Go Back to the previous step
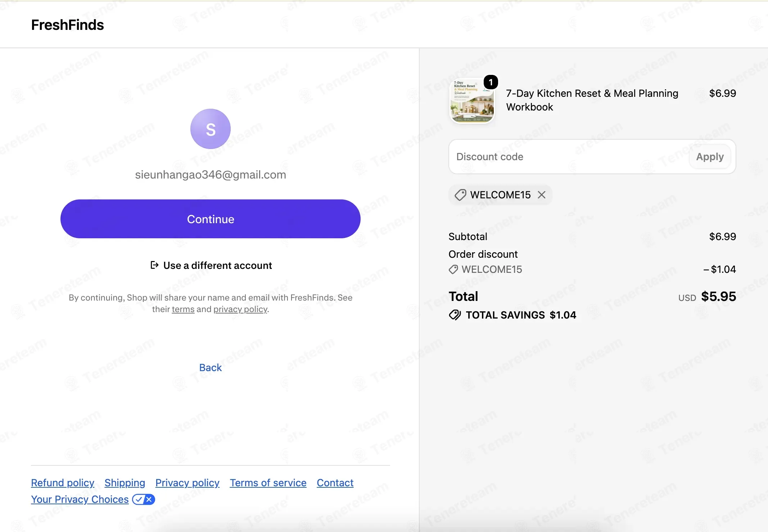 (211, 368)
